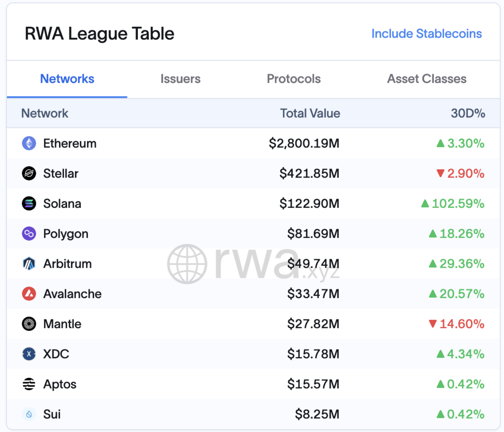Click the Avalanche network logo icon
Viewport: 504px width, 432px height.
29,294
